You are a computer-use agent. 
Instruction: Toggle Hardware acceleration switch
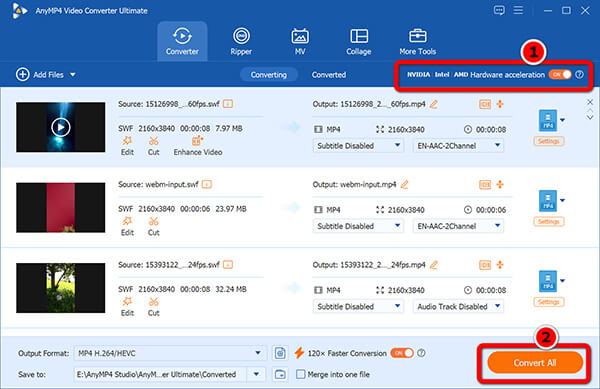560,74
